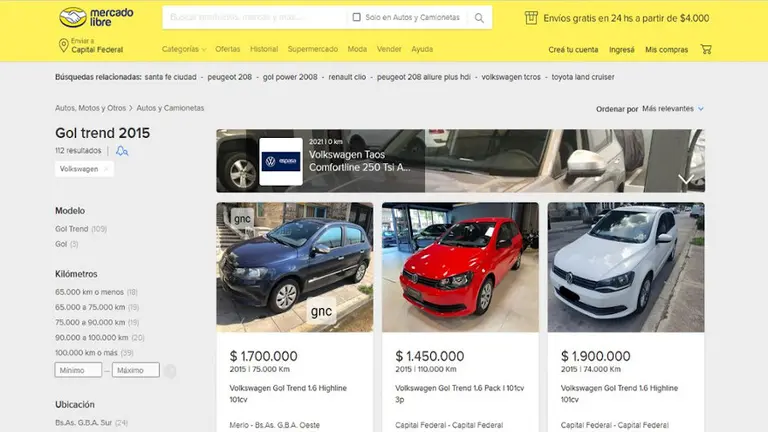Click the Volkswagen Espasa dealer logo
The image size is (768, 432).
tap(281, 161)
